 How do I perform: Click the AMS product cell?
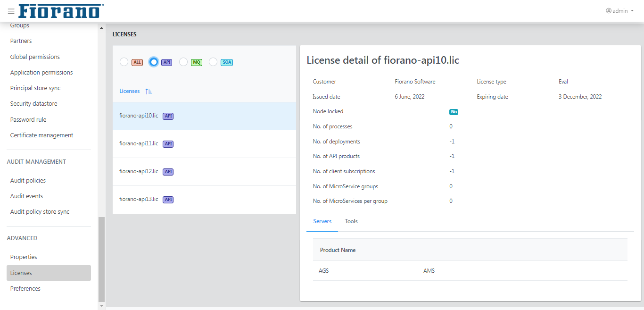[x=429, y=271]
